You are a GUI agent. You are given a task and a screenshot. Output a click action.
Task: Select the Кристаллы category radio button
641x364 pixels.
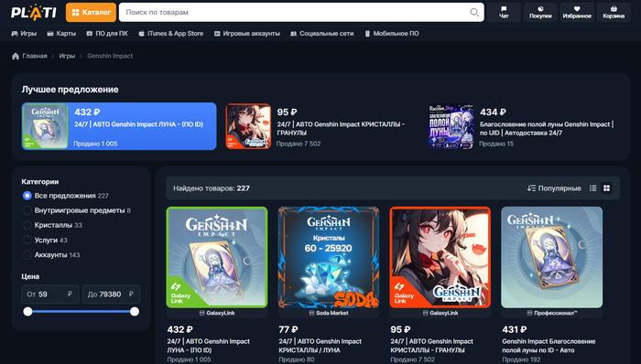tap(27, 225)
